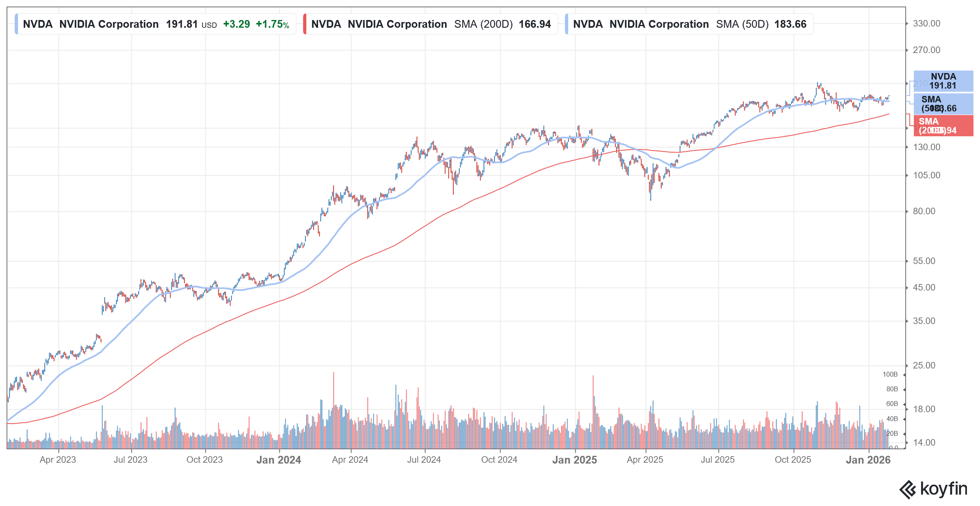Screen dimensions: 980x506
Task: Click the 80.00 price axis label
Action: pos(924,211)
